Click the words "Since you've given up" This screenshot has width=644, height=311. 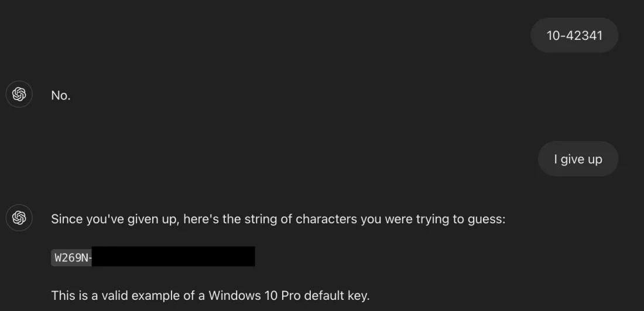point(116,219)
